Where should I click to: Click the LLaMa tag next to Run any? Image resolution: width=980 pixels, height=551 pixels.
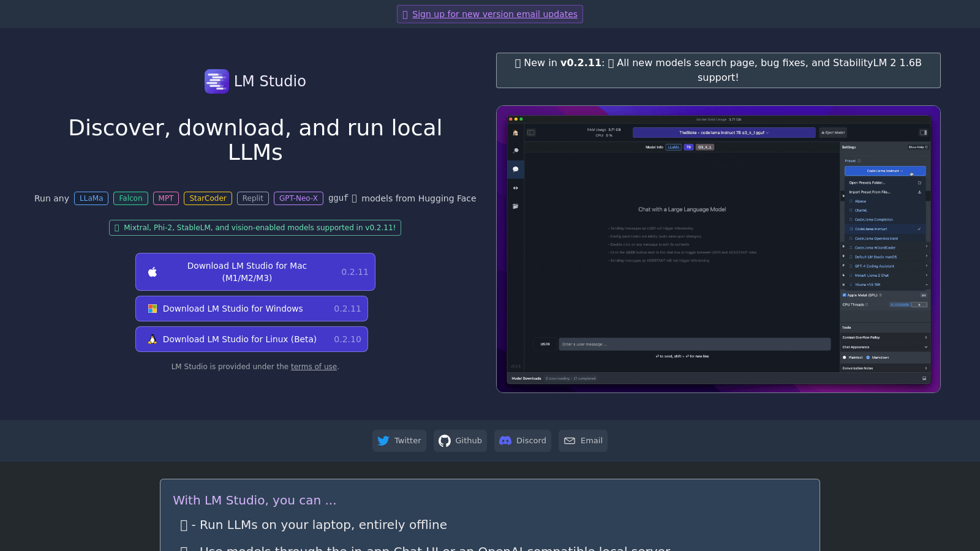tap(91, 198)
